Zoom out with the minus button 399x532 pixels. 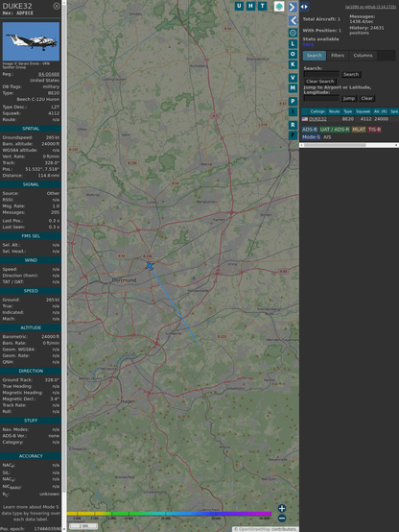pos(282,519)
